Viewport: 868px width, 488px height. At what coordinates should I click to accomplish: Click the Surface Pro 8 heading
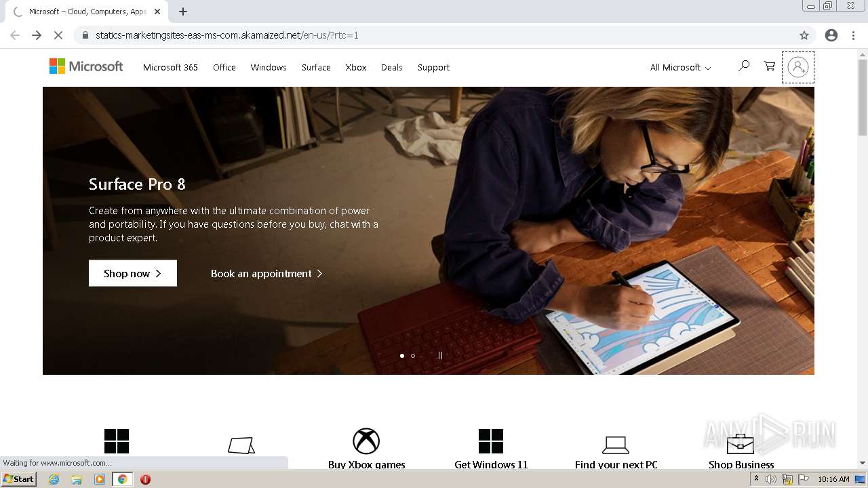pos(137,184)
